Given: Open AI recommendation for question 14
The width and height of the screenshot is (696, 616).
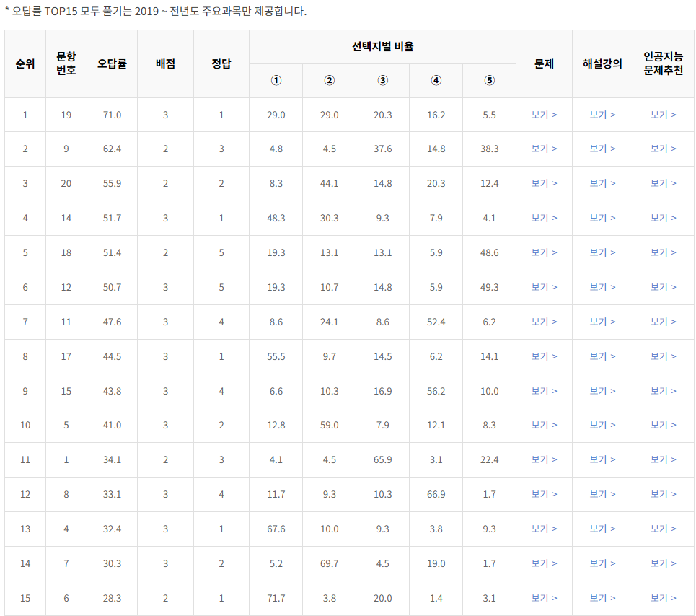Looking at the screenshot, I should 663,218.
